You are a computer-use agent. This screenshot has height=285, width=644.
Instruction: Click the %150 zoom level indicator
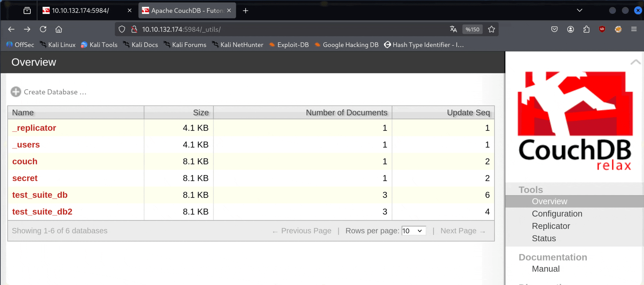tap(472, 29)
